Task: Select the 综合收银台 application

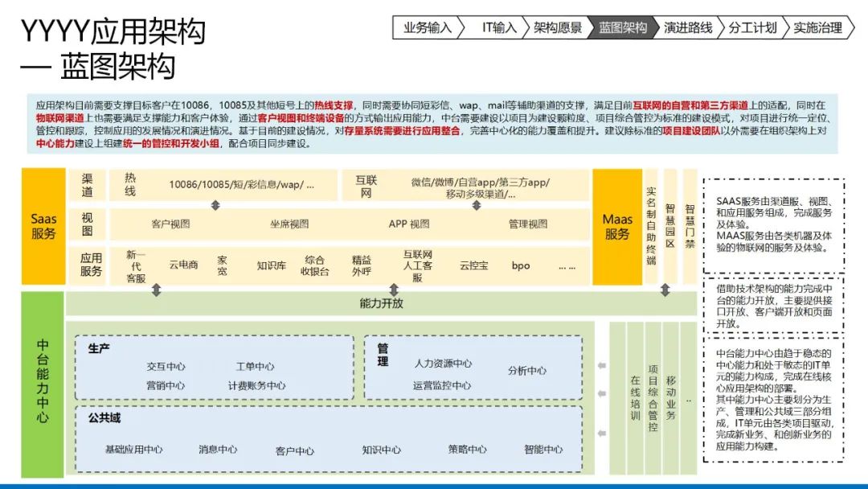Action: (x=315, y=265)
